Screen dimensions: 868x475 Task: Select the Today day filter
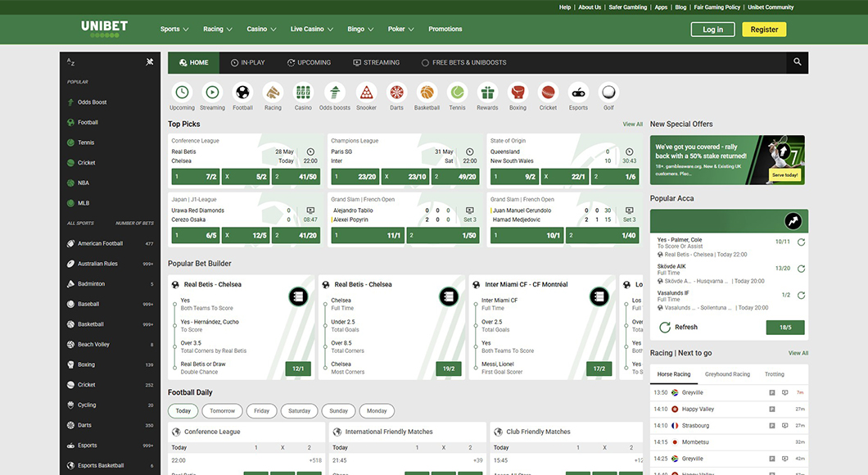(x=183, y=411)
